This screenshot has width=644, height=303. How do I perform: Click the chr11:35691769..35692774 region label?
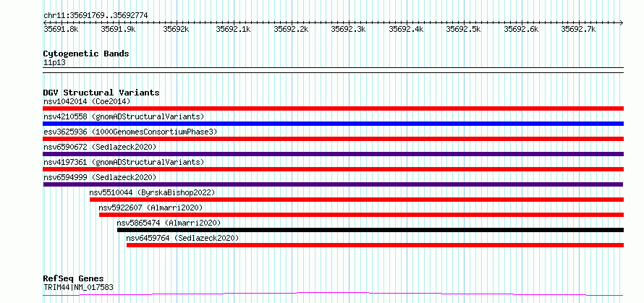click(96, 15)
